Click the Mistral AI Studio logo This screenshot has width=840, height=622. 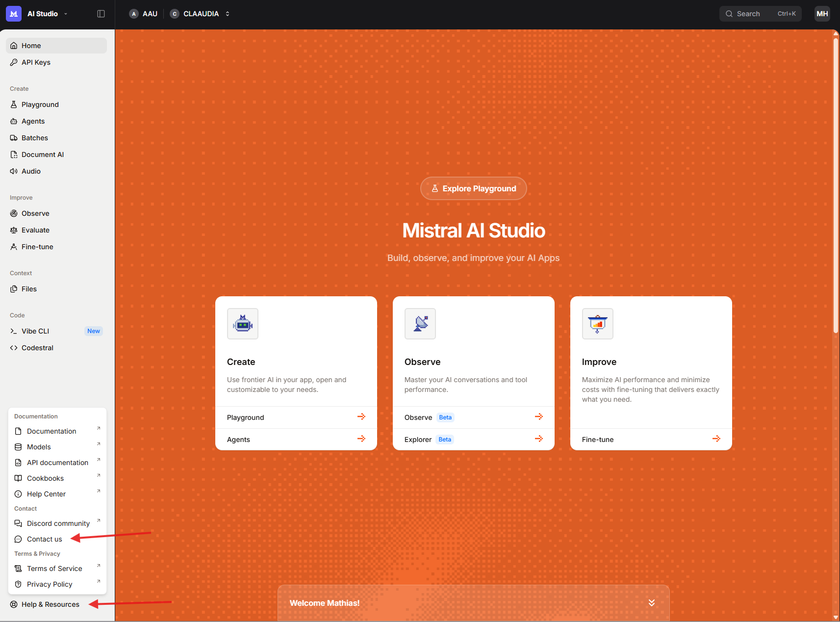tap(13, 13)
